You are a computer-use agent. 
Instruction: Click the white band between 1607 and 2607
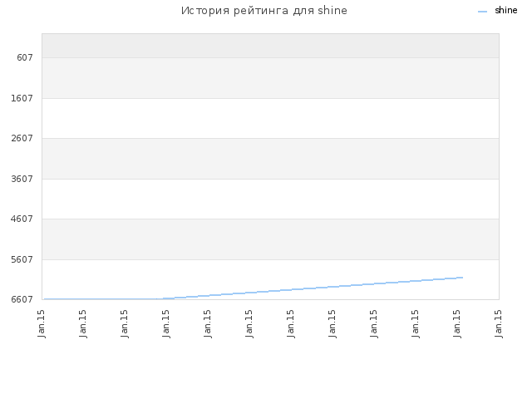point(270,118)
